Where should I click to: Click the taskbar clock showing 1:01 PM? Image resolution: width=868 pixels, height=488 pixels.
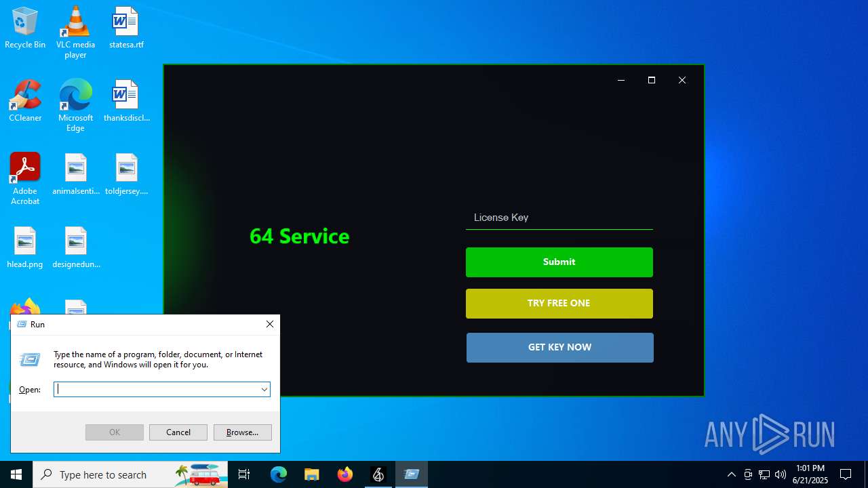point(810,474)
